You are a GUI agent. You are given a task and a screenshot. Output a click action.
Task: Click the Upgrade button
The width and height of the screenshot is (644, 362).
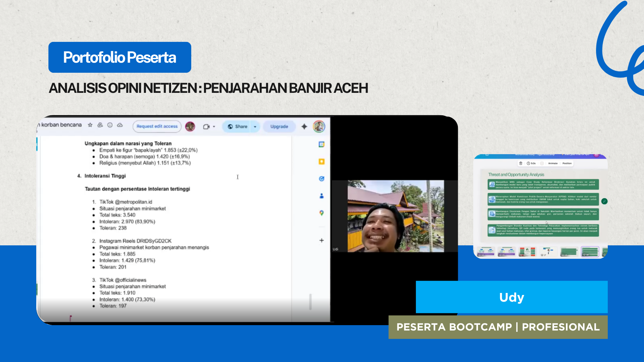(x=279, y=127)
